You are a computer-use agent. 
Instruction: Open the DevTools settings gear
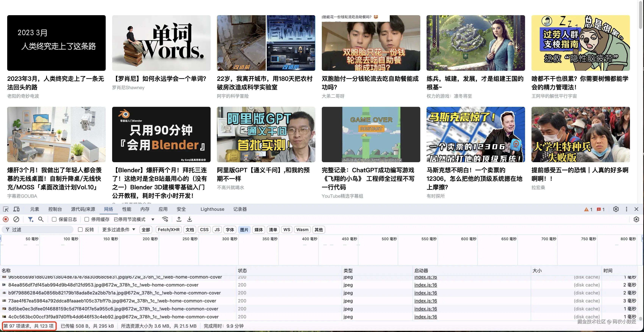616,209
